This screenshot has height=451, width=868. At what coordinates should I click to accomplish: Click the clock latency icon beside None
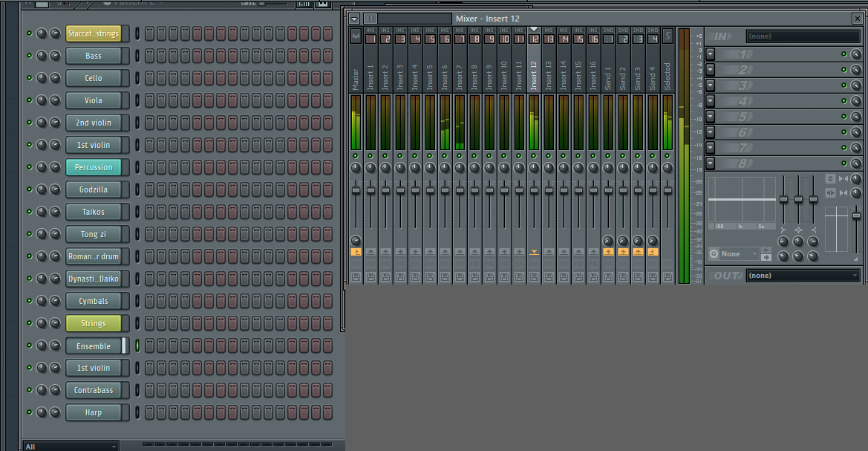click(x=714, y=254)
